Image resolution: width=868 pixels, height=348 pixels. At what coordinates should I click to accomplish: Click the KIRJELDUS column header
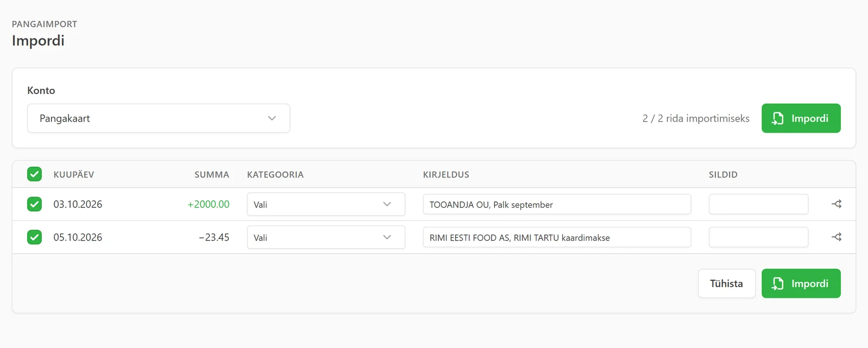(x=446, y=174)
